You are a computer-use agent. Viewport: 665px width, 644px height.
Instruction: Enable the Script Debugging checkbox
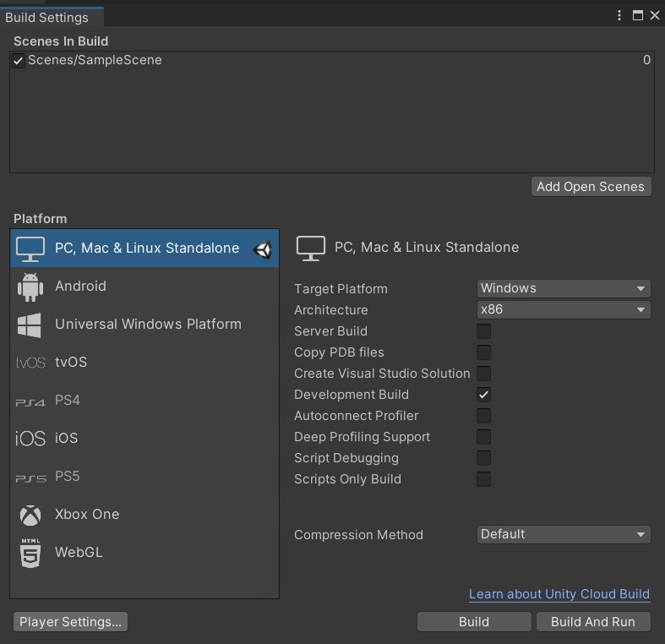coord(483,458)
